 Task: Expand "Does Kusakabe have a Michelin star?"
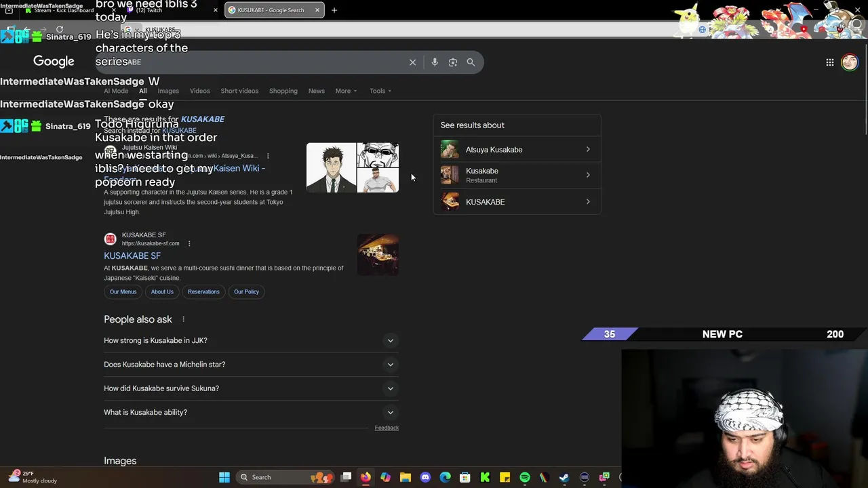click(x=251, y=365)
